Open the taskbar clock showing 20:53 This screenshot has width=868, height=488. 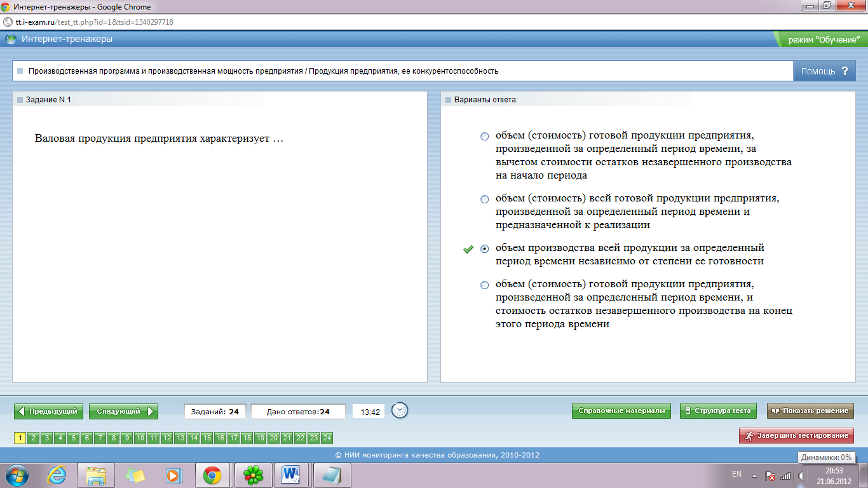click(x=834, y=475)
